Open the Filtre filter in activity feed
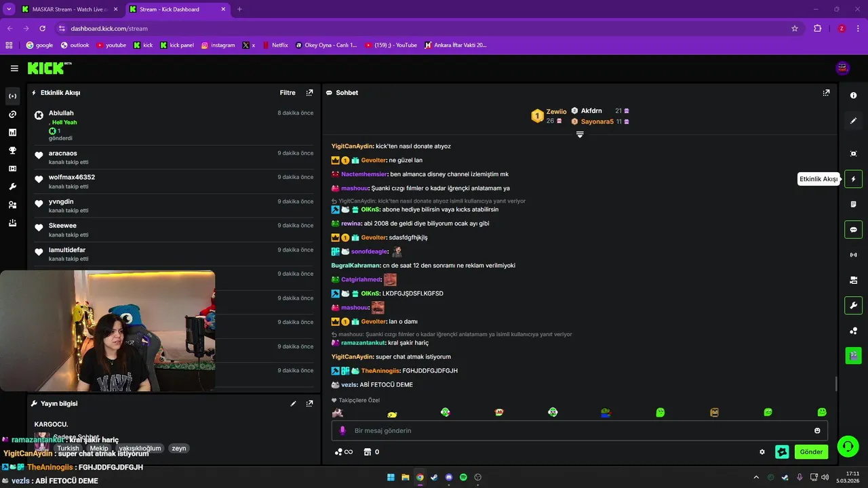 [x=288, y=93]
